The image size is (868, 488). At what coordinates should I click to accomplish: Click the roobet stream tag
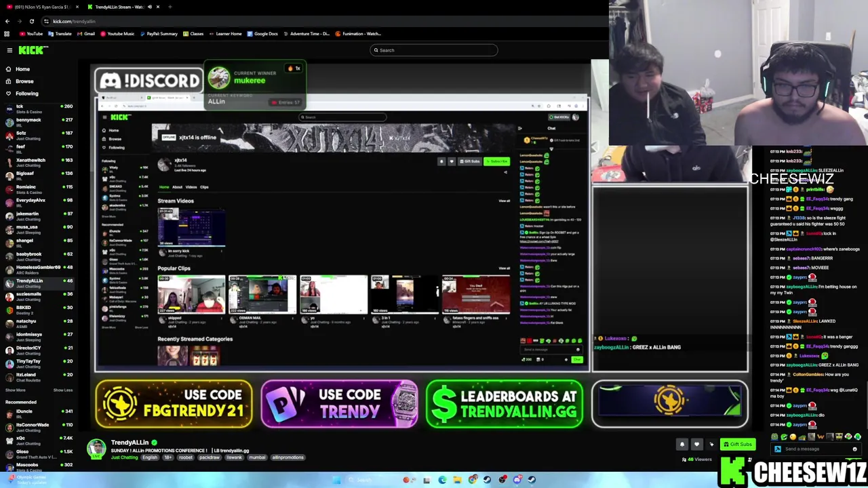click(x=185, y=457)
